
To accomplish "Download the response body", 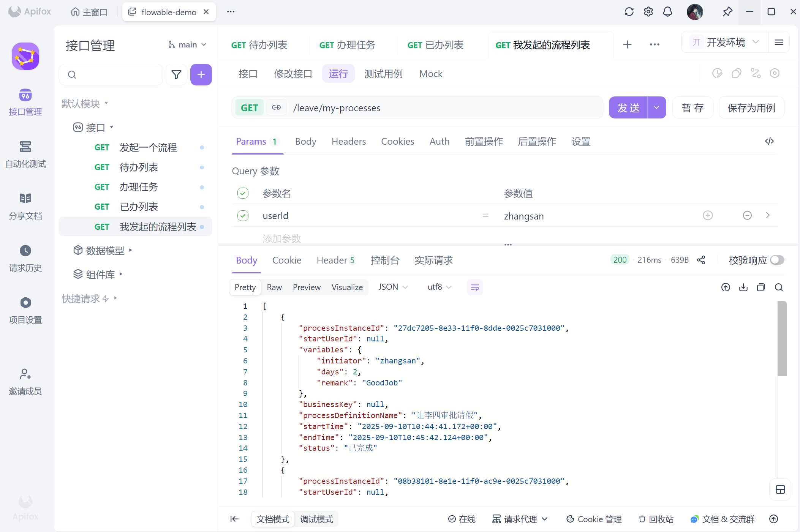I will (743, 287).
